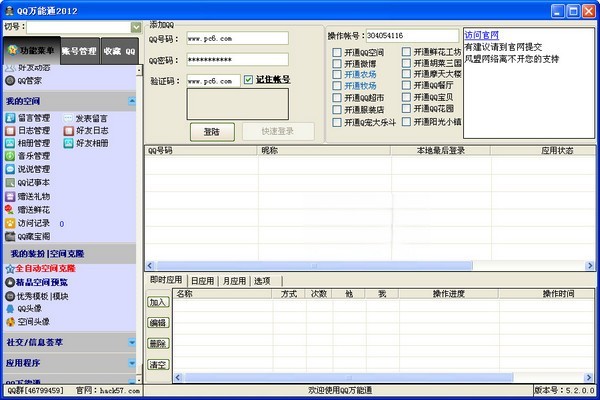Toggle the 记住帐号 checkbox
Screen dimensions: 600x400
[x=248, y=80]
